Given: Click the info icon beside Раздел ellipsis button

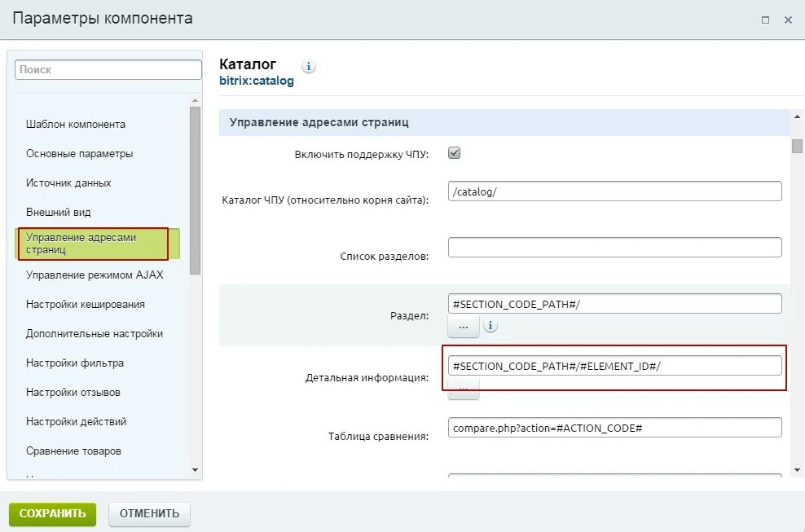Looking at the screenshot, I should 490,326.
